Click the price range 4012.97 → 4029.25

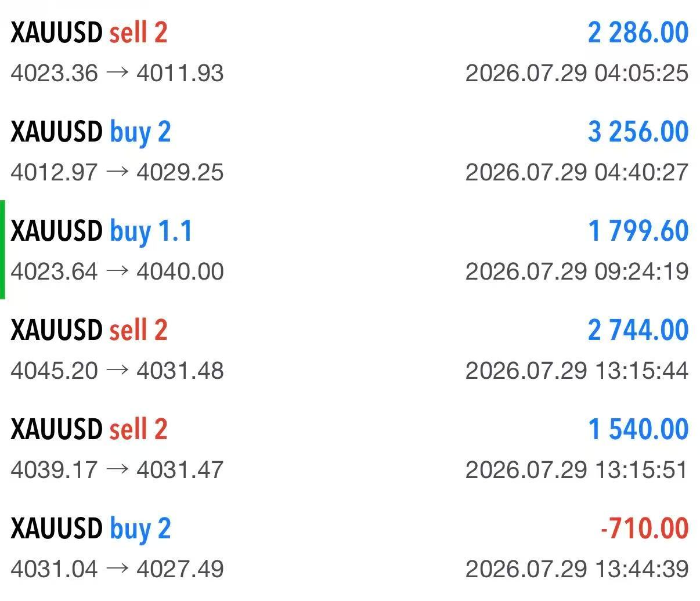pos(117,172)
